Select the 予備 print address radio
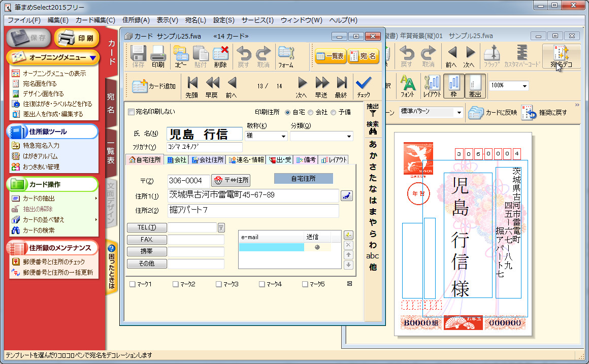Viewport: 589px width, 364px height. pyautogui.click(x=333, y=112)
